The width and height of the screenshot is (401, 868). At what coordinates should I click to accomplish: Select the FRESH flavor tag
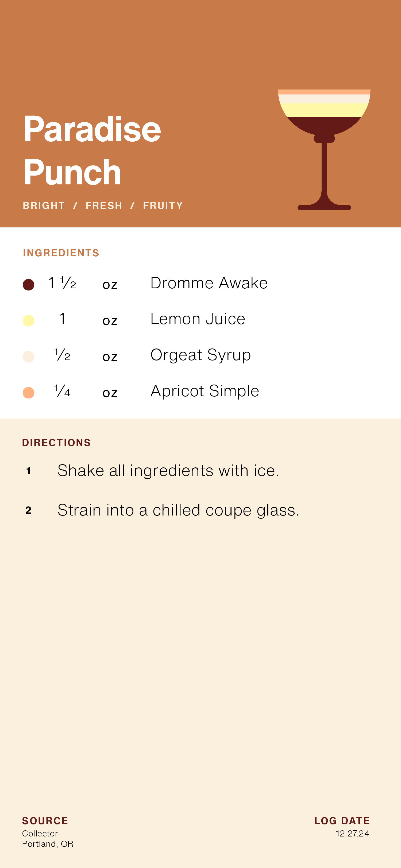104,206
